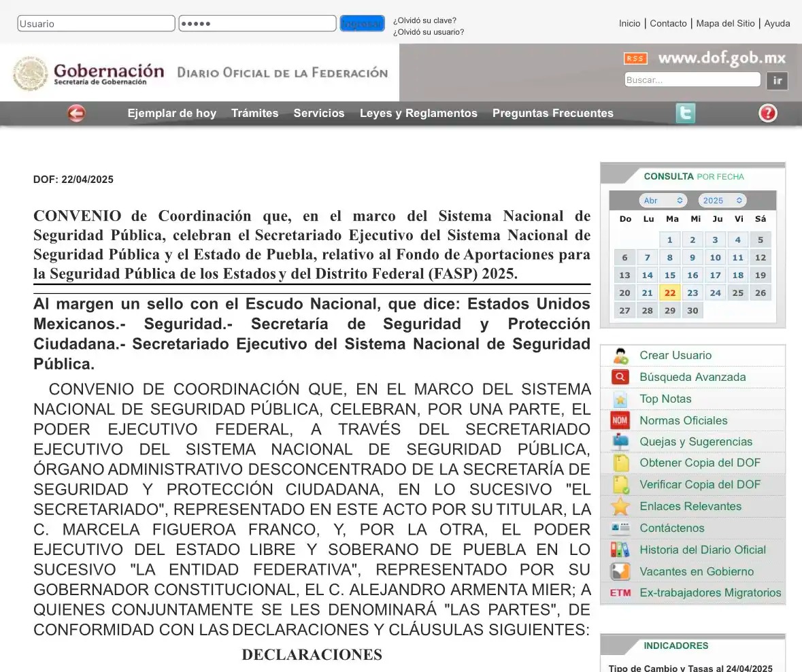The width and height of the screenshot is (802, 672).
Task: Open Quejas y Sugerencias link
Action: [696, 442]
